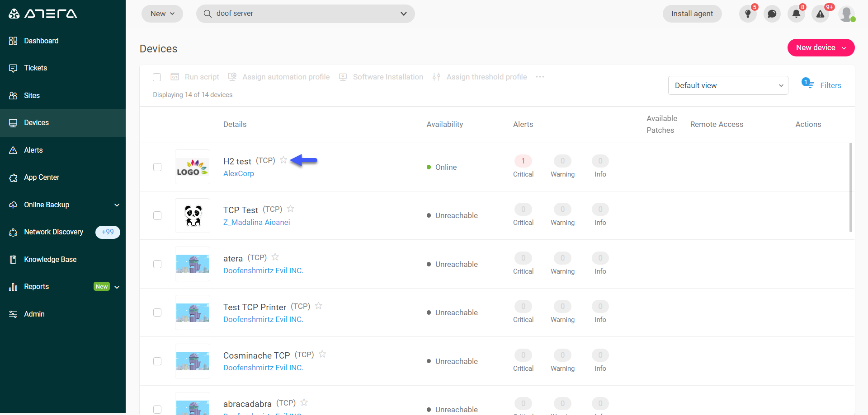Viewport: 868px width, 415px height.
Task: Tick the checkbox for atera device
Action: click(157, 264)
